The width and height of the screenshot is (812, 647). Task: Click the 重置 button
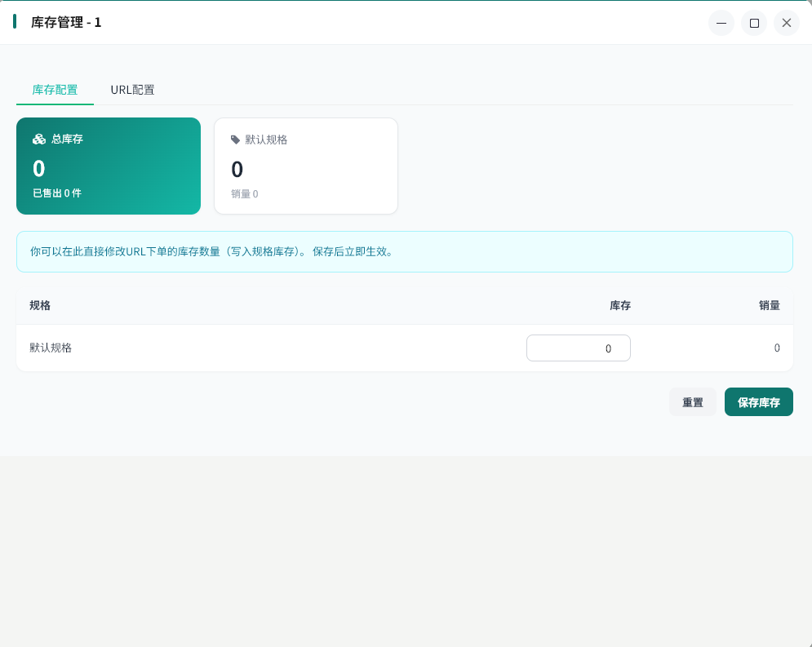pos(692,402)
